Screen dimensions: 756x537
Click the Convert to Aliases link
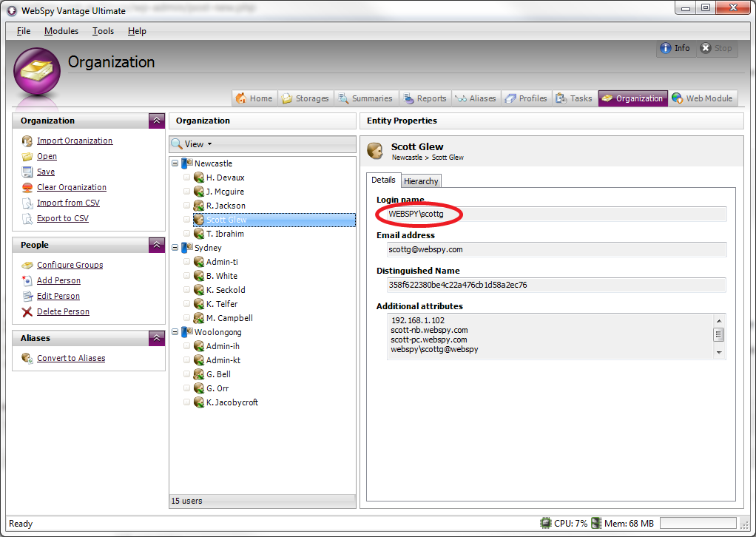pyautogui.click(x=71, y=358)
